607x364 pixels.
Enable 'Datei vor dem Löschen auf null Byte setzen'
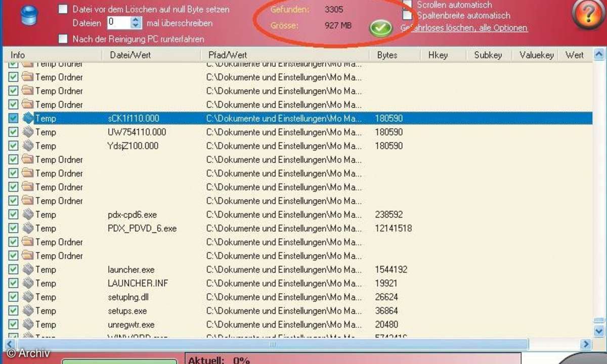coord(63,9)
